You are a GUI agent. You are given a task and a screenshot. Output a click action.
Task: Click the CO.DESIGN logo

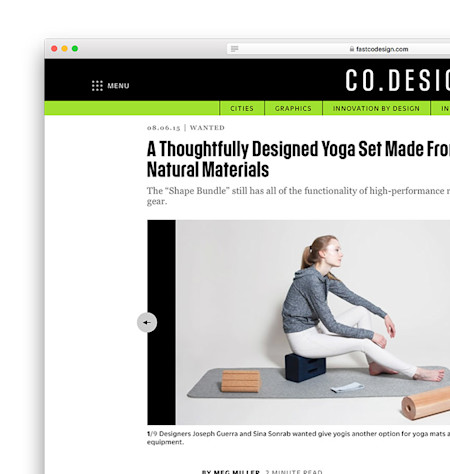397,80
